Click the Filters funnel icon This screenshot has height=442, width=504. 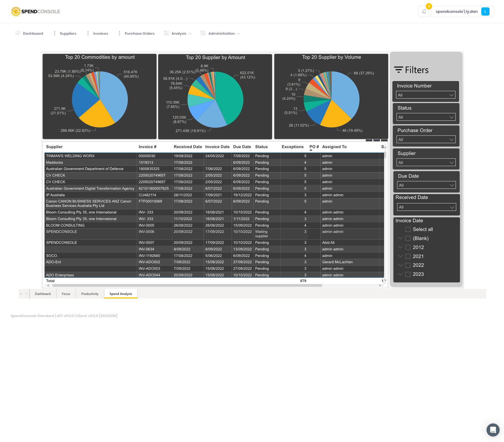398,70
